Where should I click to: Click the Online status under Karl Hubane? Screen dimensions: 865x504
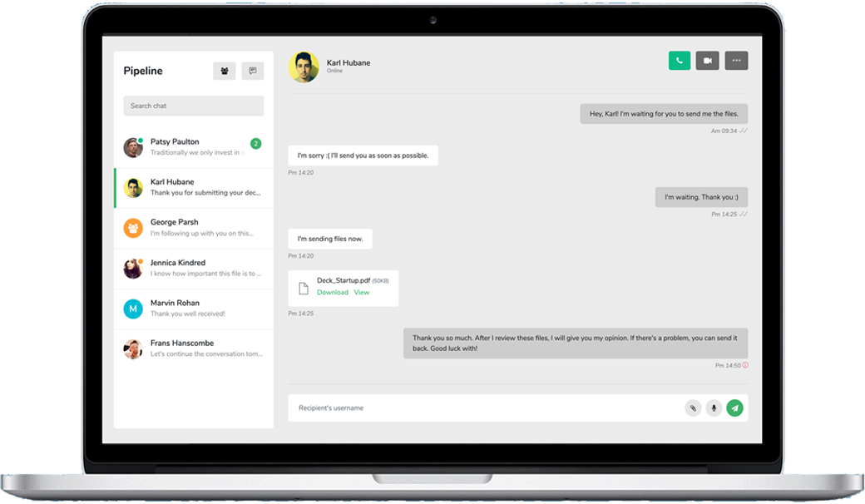(334, 71)
